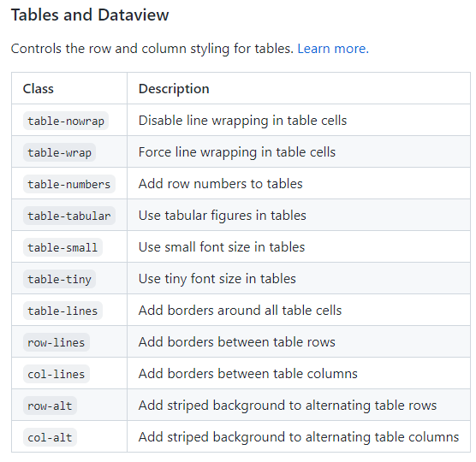Click the Tables and Dataview heading
The height and width of the screenshot is (462, 476).
tap(90, 15)
